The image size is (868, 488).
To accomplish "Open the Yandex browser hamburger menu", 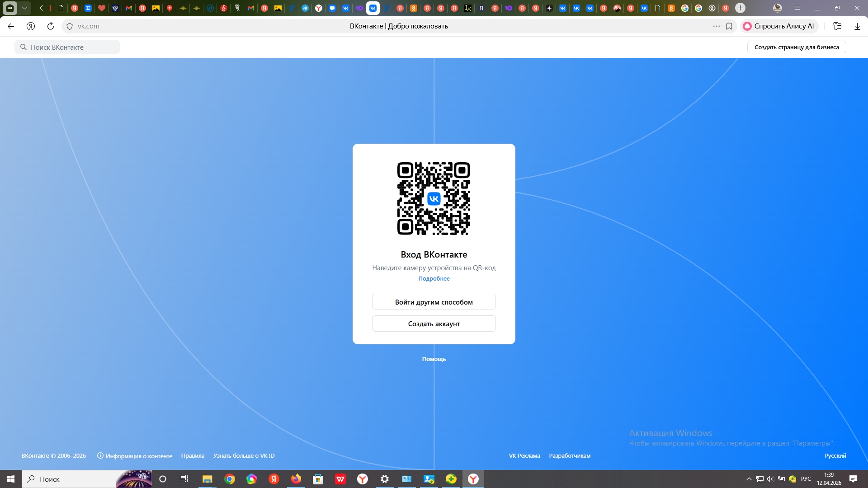I will [797, 8].
